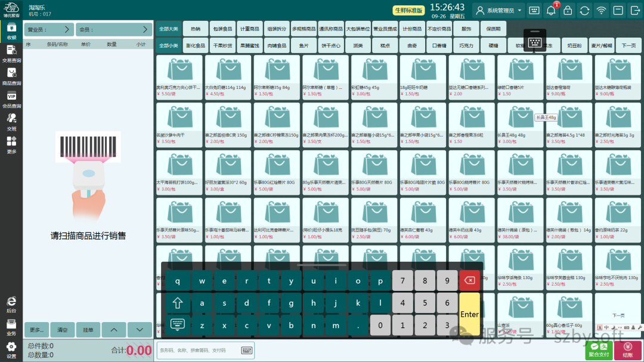Select the 名厨沙嗲牛肉干 product tile
This screenshot has height=362, width=644.
179,125
